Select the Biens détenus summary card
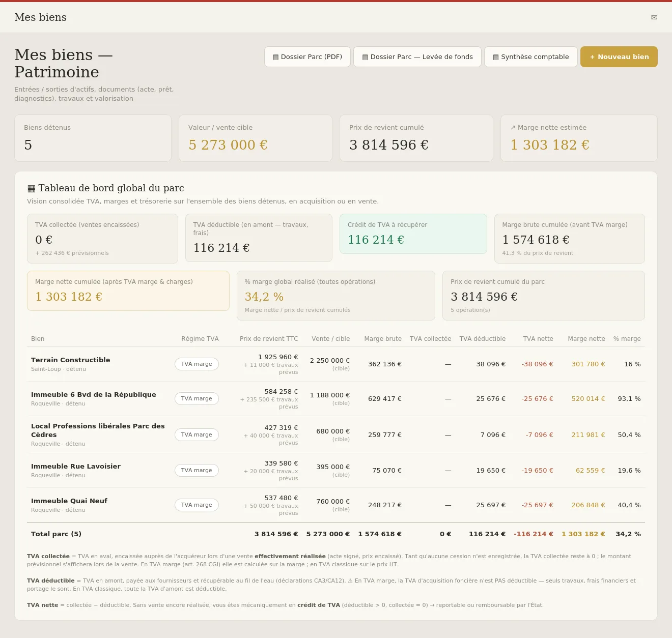 (93, 138)
